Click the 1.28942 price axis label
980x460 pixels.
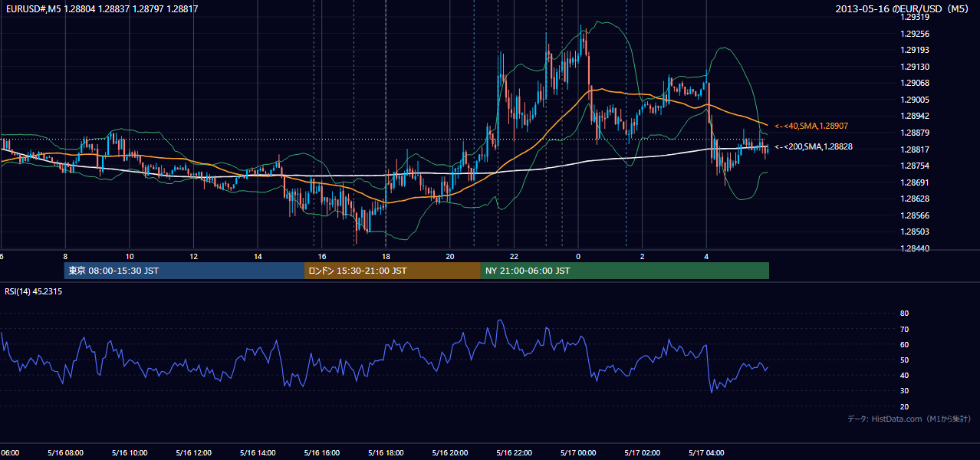point(915,116)
